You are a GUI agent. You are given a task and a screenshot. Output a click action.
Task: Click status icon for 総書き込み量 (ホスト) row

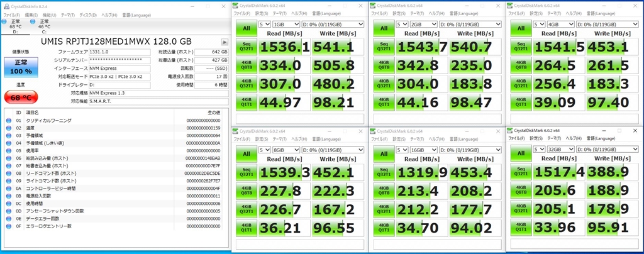9,166
